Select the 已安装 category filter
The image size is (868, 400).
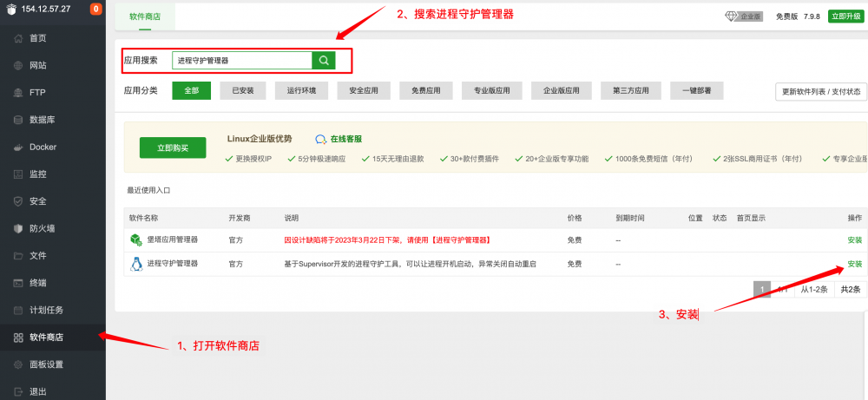pos(242,90)
